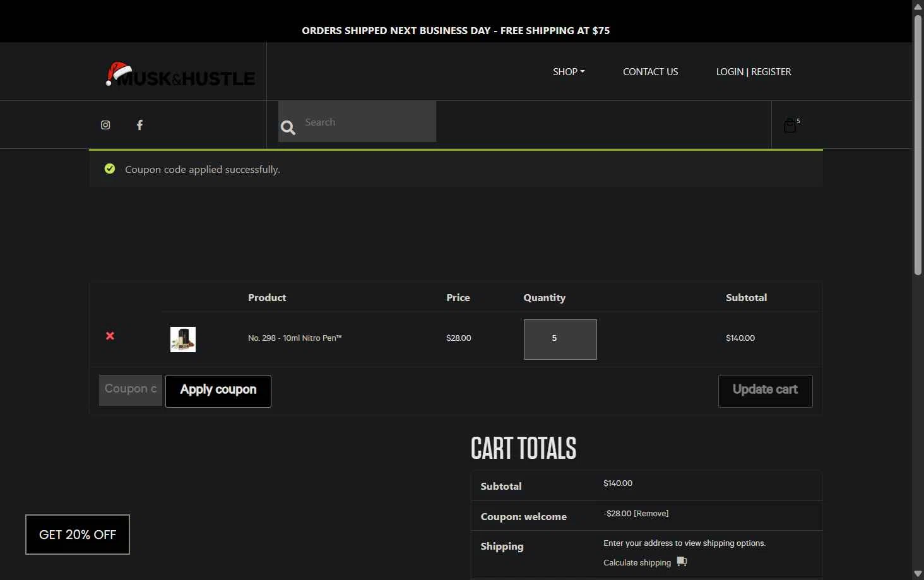
Task: Open the GET 20% OFF popup button
Action: point(78,535)
